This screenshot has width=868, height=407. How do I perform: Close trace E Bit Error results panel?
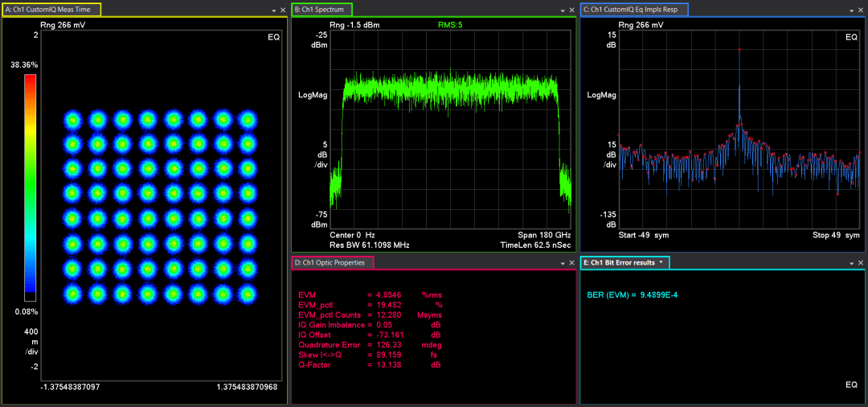[x=861, y=264]
